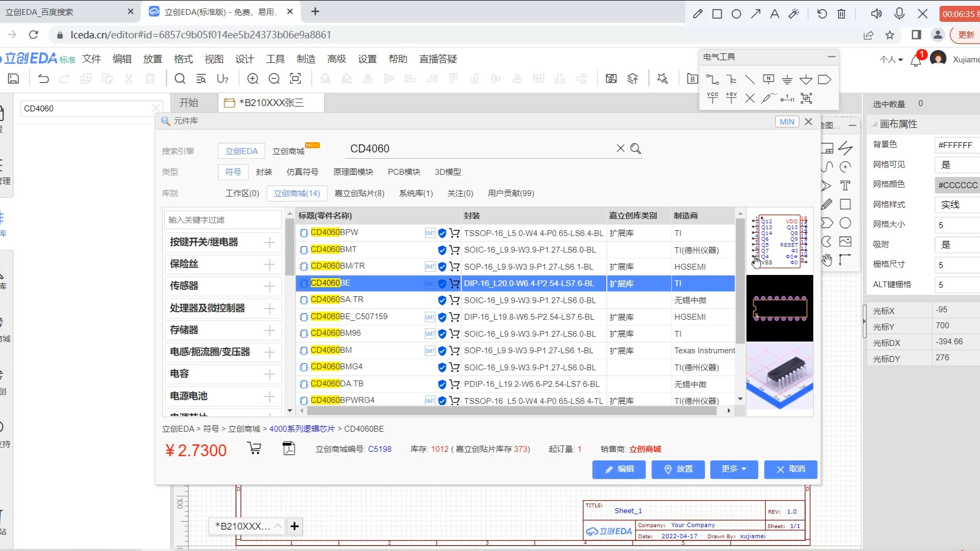Select the PCB模块 type filter
Screen dimensions: 980x551
(404, 172)
